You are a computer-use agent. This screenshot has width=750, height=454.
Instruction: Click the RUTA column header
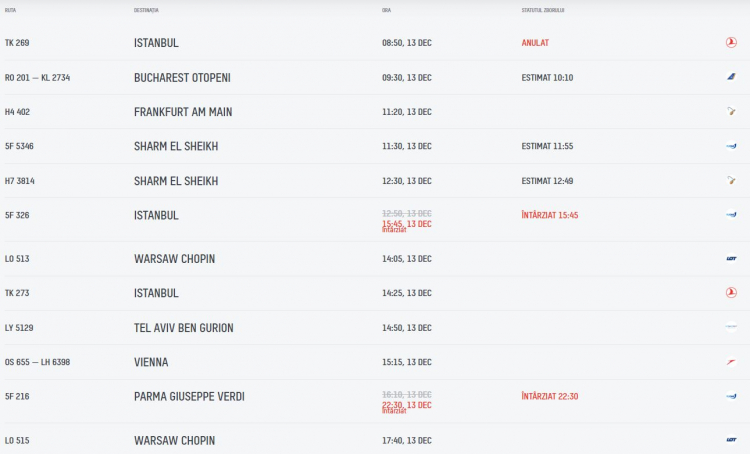tap(10, 10)
